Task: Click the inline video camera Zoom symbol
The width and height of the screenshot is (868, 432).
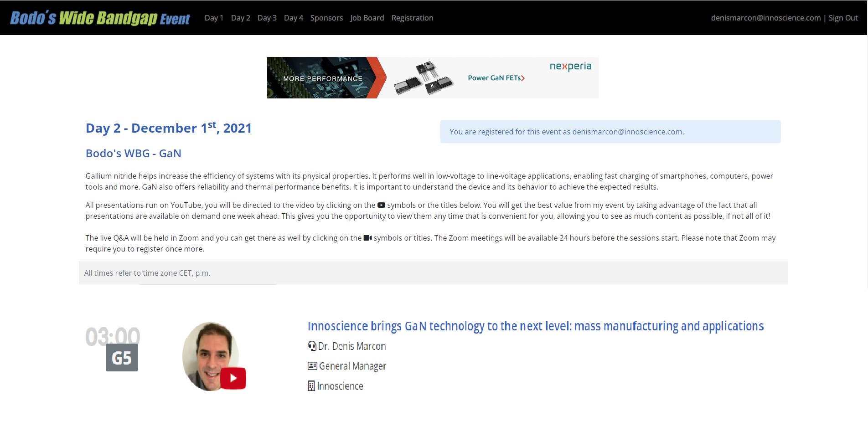Action: point(367,238)
